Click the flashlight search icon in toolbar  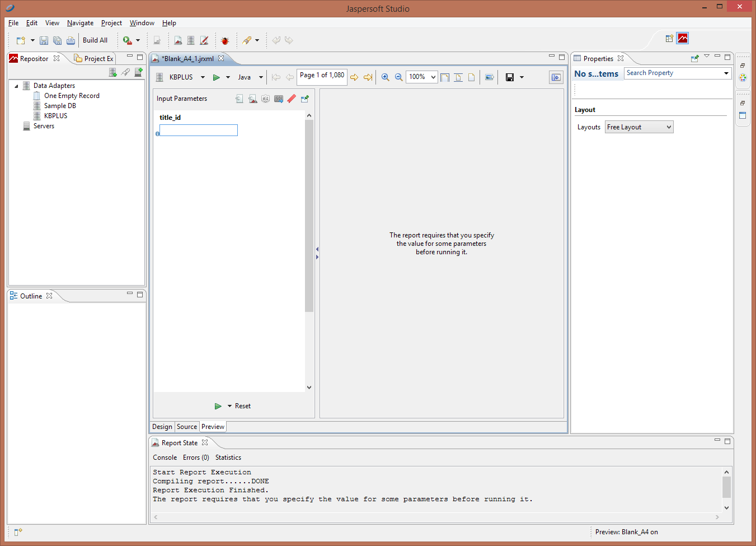247,40
